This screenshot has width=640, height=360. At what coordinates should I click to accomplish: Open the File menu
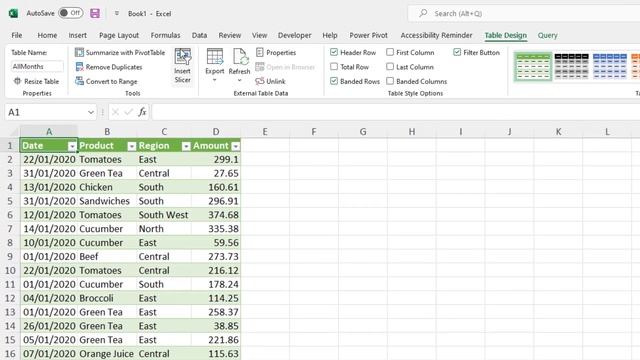[x=17, y=36]
